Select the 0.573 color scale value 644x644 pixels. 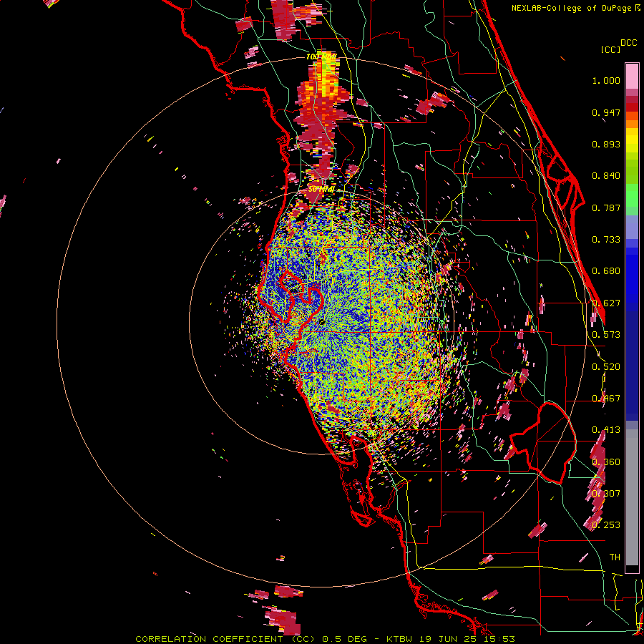pos(606,335)
